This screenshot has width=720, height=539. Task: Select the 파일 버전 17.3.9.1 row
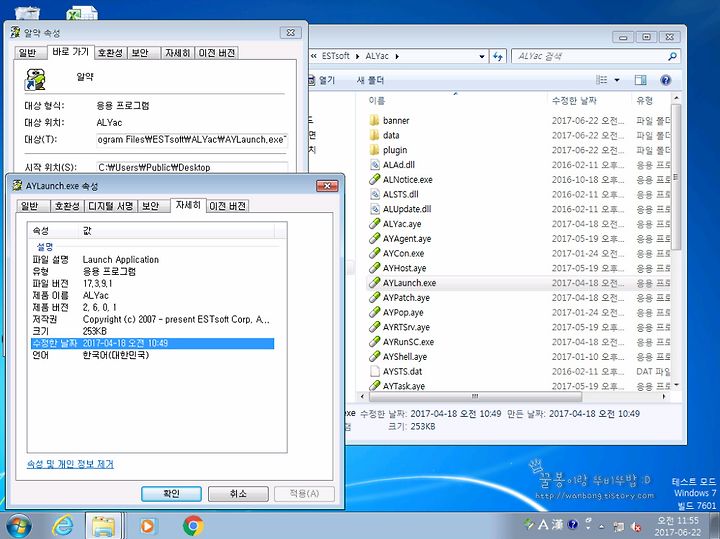click(152, 283)
